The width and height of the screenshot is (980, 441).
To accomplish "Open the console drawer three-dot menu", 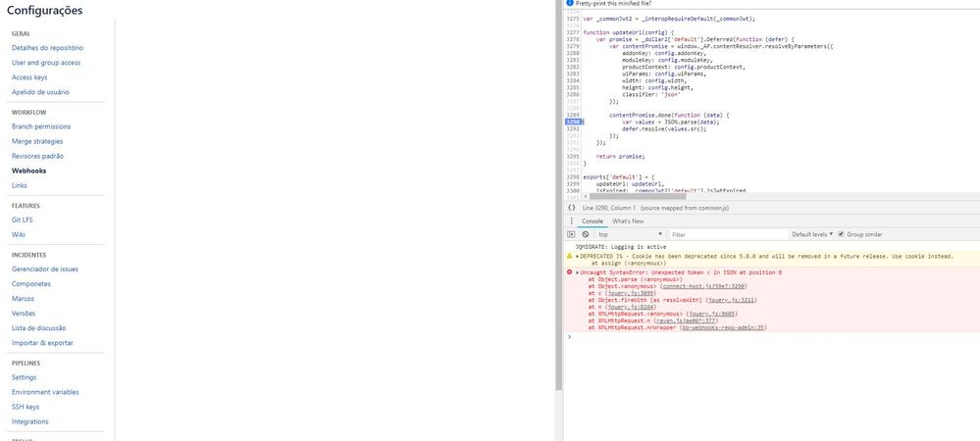I will coord(571,221).
